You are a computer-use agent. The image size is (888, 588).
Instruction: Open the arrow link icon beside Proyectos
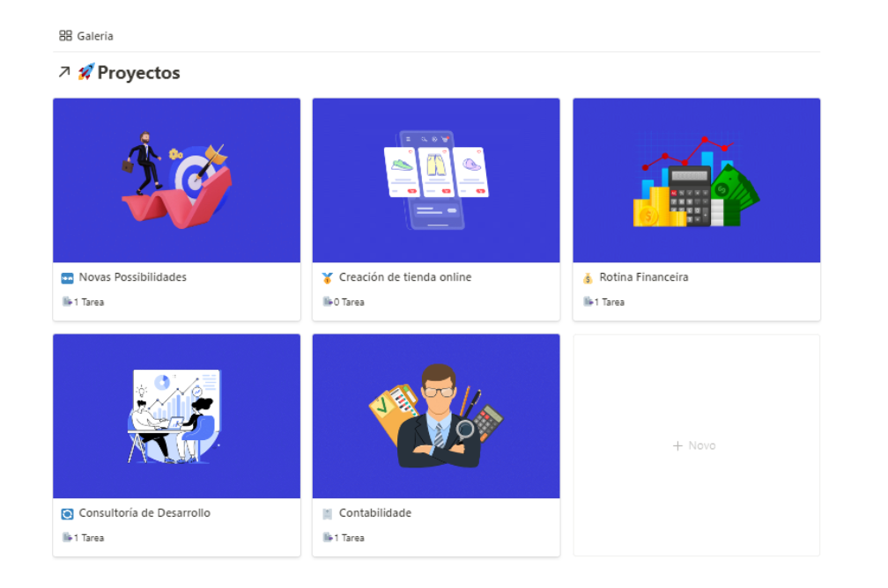coord(64,72)
